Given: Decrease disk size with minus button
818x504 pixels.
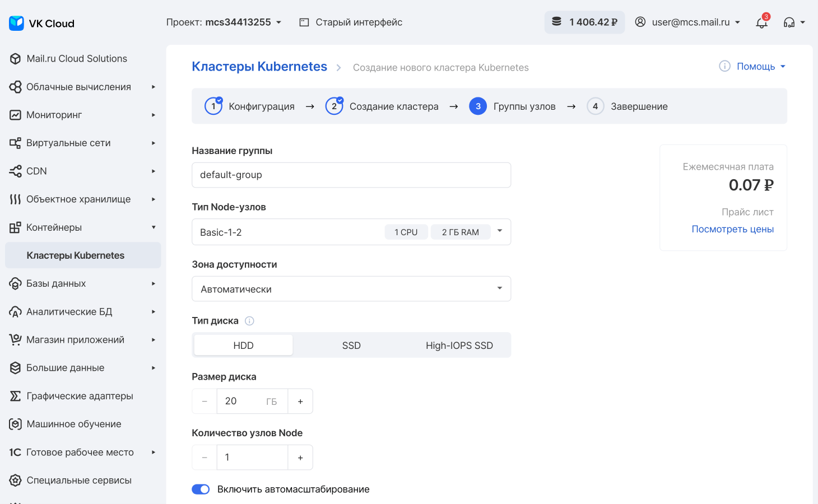Looking at the screenshot, I should tap(204, 402).
